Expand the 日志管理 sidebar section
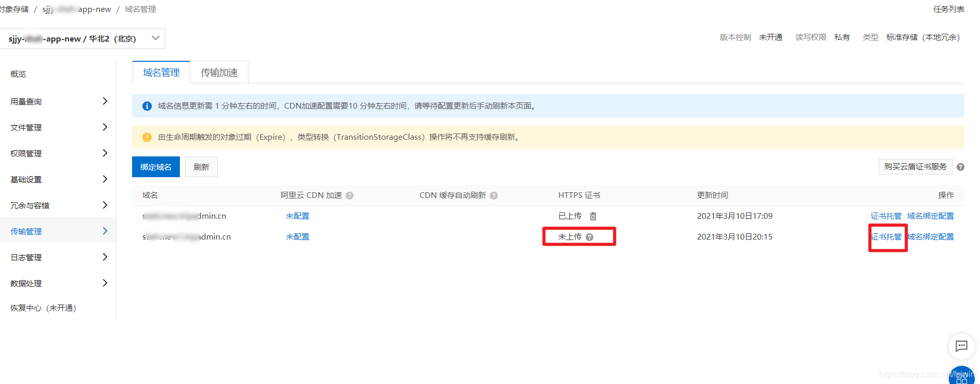This screenshot has height=384, width=980. [x=58, y=257]
